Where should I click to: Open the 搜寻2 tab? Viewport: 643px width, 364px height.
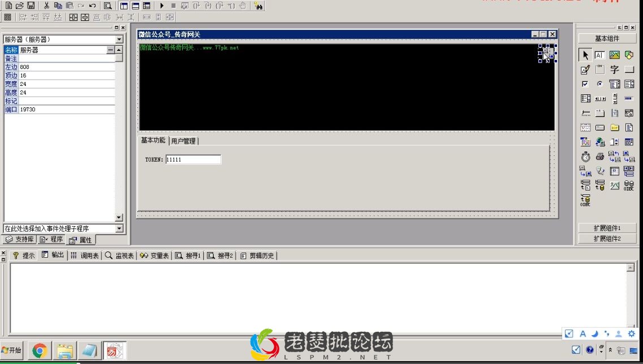(x=220, y=255)
